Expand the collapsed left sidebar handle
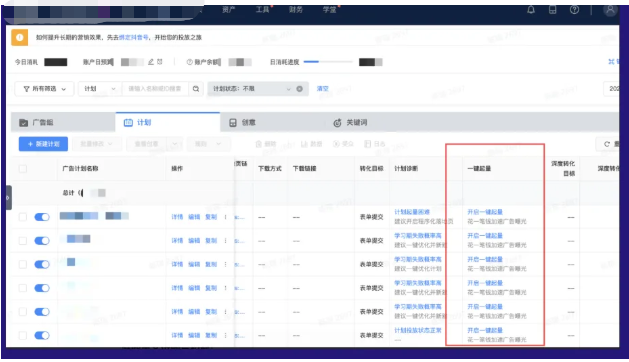This screenshot has height=362, width=629. pos(7,197)
